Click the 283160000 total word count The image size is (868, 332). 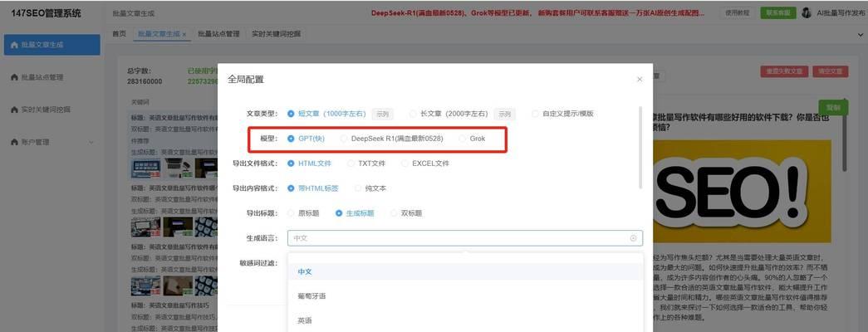point(145,81)
